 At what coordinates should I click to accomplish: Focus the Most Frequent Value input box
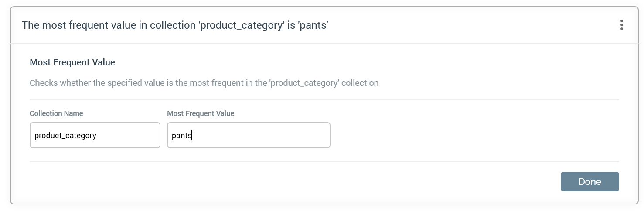(249, 135)
